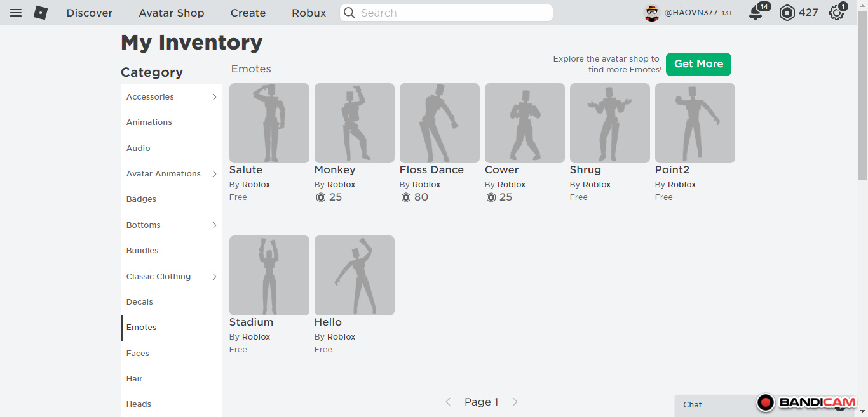Image resolution: width=868 pixels, height=417 pixels.
Task: Click the HAOVN377 avatar picture
Action: click(x=652, y=13)
